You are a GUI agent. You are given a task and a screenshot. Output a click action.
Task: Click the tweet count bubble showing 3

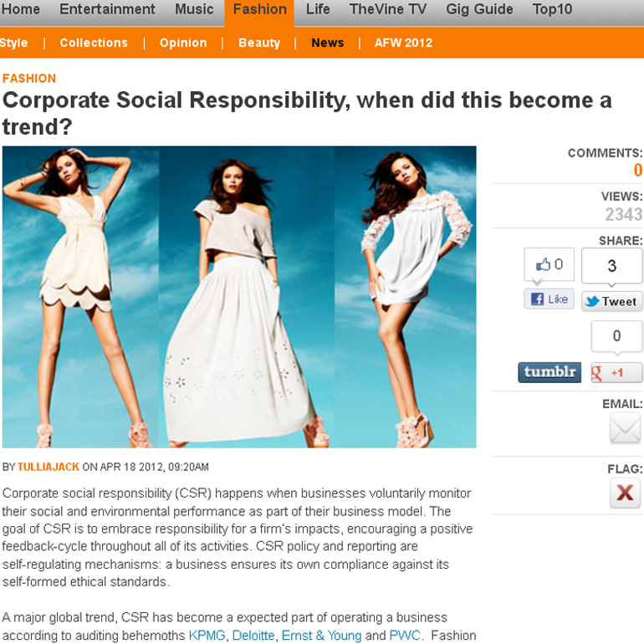coord(611,266)
